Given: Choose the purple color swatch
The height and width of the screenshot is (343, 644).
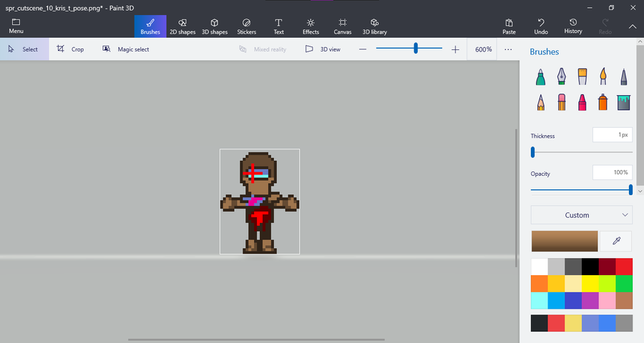Looking at the screenshot, I should tap(590, 300).
